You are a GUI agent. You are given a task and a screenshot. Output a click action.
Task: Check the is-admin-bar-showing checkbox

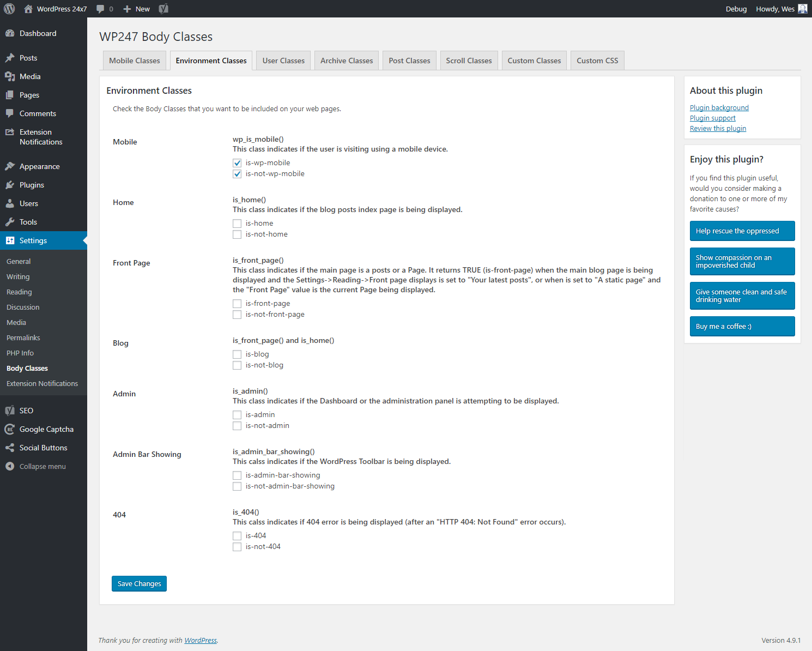tap(237, 475)
